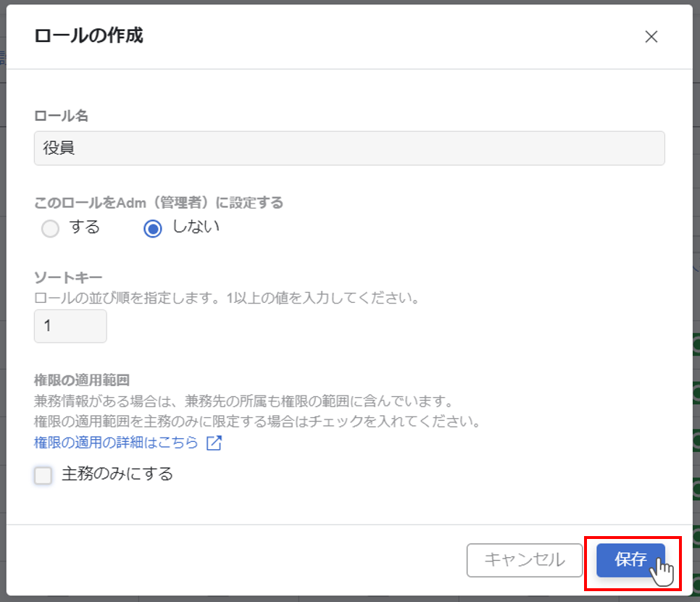Click the ソートキー description text
The width and height of the screenshot is (700, 602).
coord(227,298)
